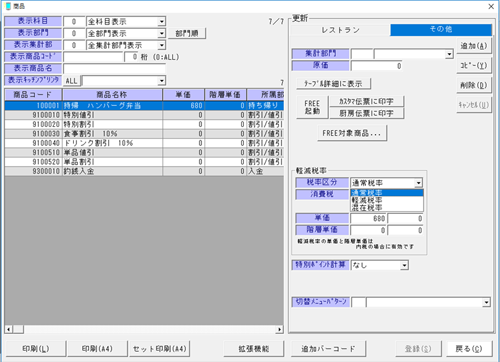Click the 単価 field showing 680

coord(368,219)
